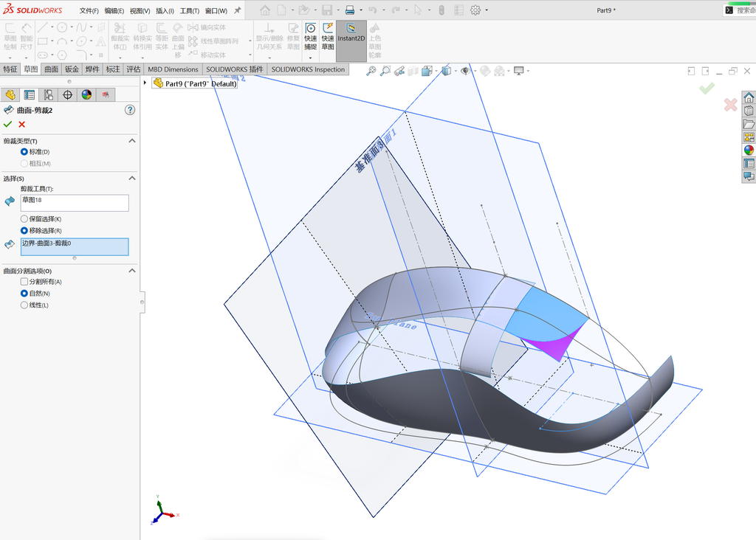The width and height of the screenshot is (756, 540).
Task: Switch to PropertyManager tab icon
Action: click(x=30, y=95)
